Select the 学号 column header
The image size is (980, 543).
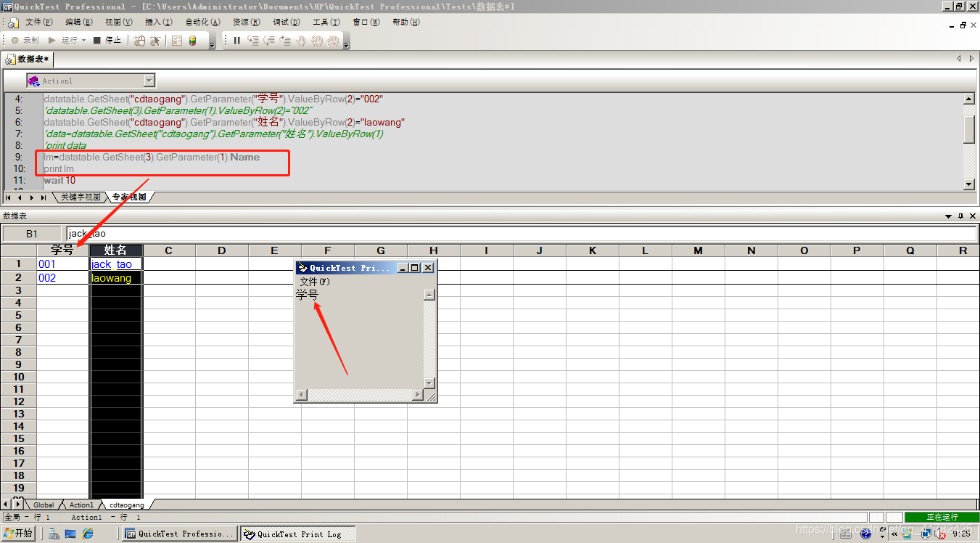pyautogui.click(x=63, y=250)
